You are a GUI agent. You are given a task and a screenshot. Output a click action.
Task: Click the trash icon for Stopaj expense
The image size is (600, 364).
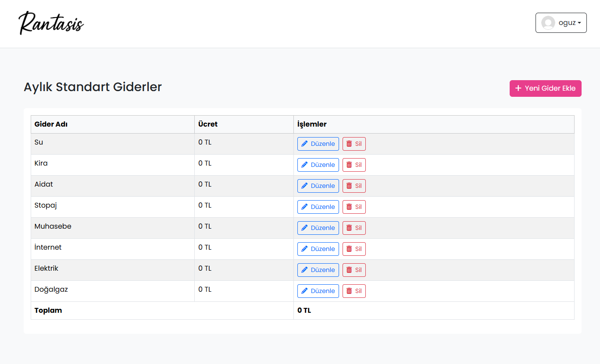pyautogui.click(x=349, y=207)
